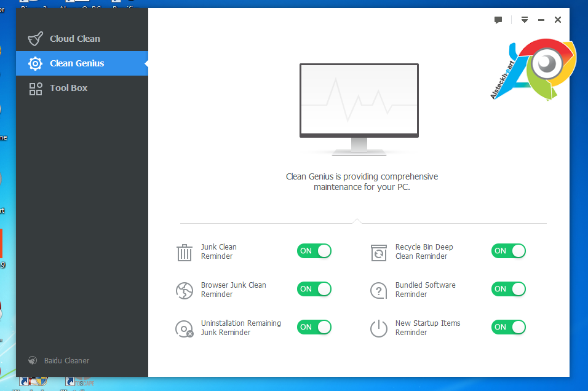This screenshot has width=588, height=391.
Task: Close the Baidu Cleaner window
Action: 558,20
